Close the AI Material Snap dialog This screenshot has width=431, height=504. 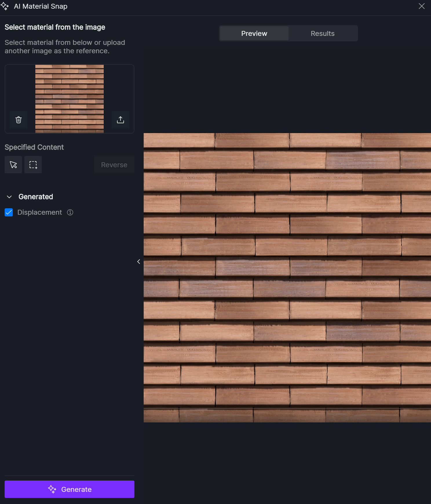(x=421, y=6)
